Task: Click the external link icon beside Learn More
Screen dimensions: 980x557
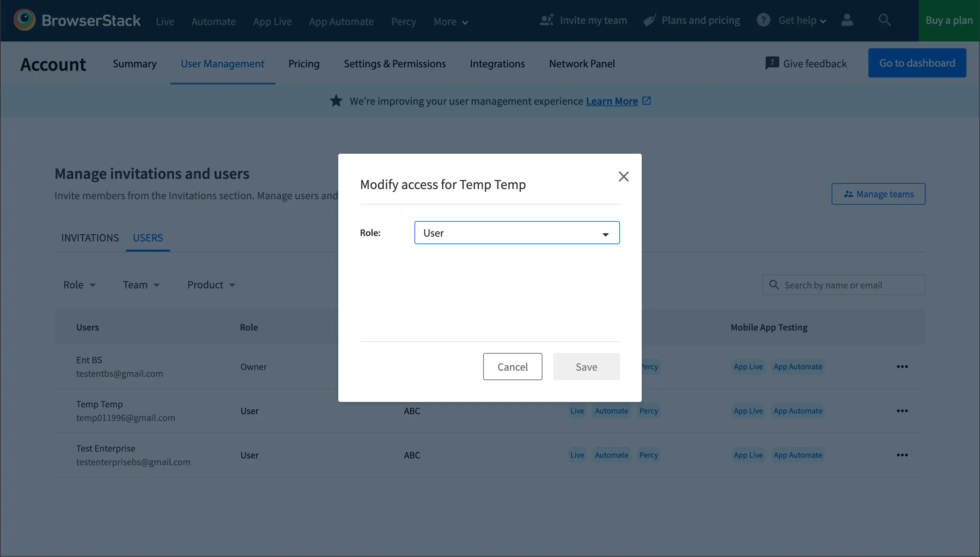Action: point(647,101)
